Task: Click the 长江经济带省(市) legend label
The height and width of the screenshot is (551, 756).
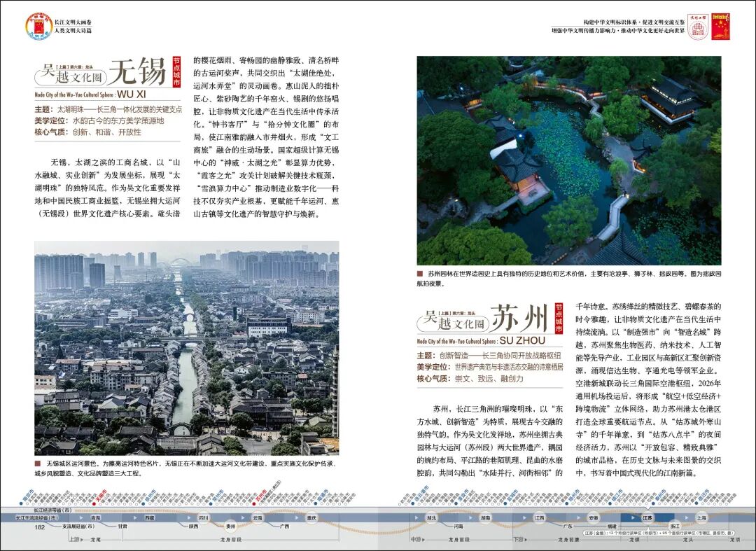Action: [52, 510]
